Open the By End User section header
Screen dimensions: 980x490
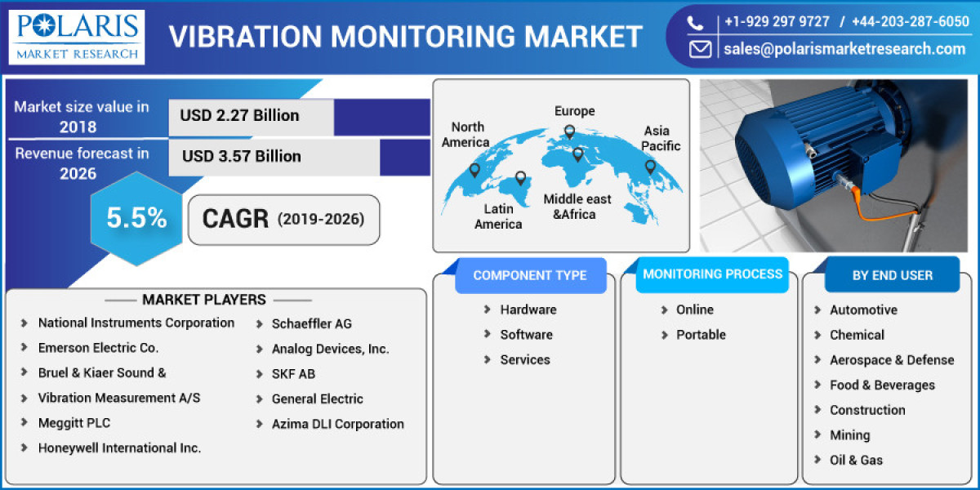coord(893,275)
